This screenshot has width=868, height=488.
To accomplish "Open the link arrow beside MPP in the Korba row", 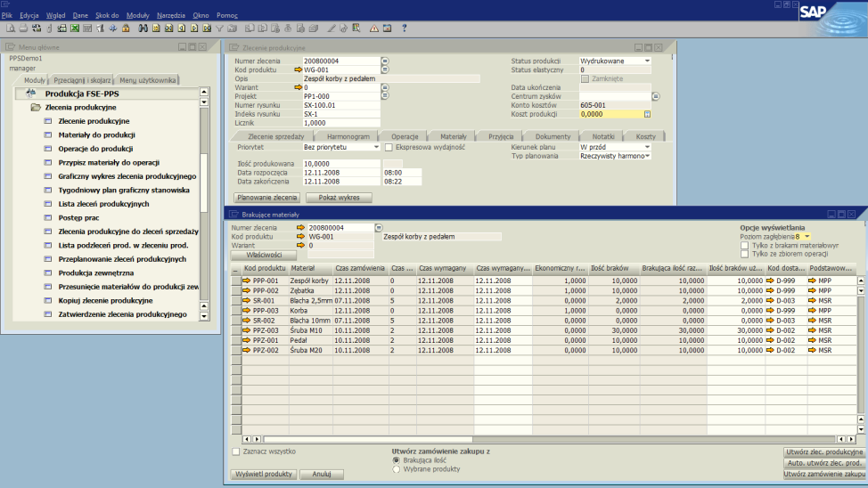I will coord(812,311).
